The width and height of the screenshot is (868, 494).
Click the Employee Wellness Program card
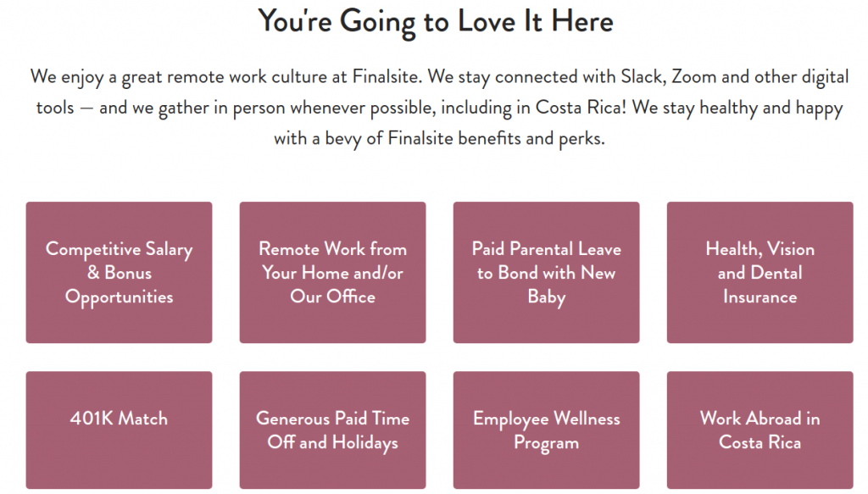tap(547, 430)
